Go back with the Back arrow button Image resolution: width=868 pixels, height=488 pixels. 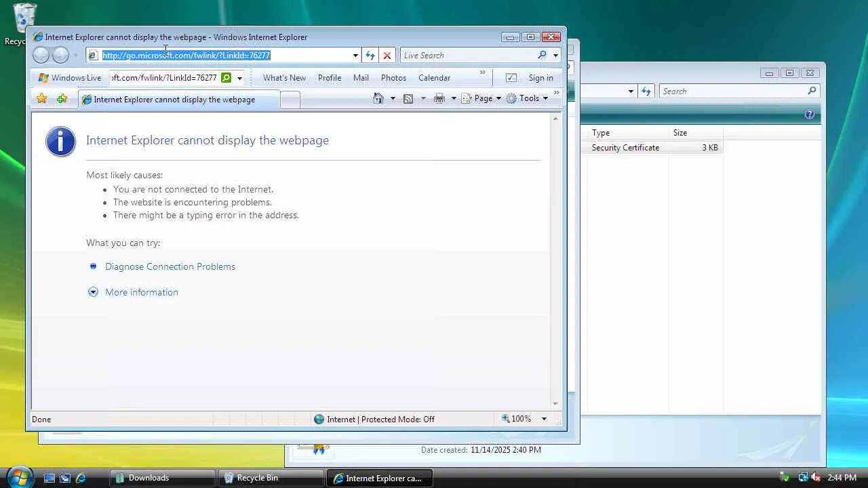[x=41, y=56]
